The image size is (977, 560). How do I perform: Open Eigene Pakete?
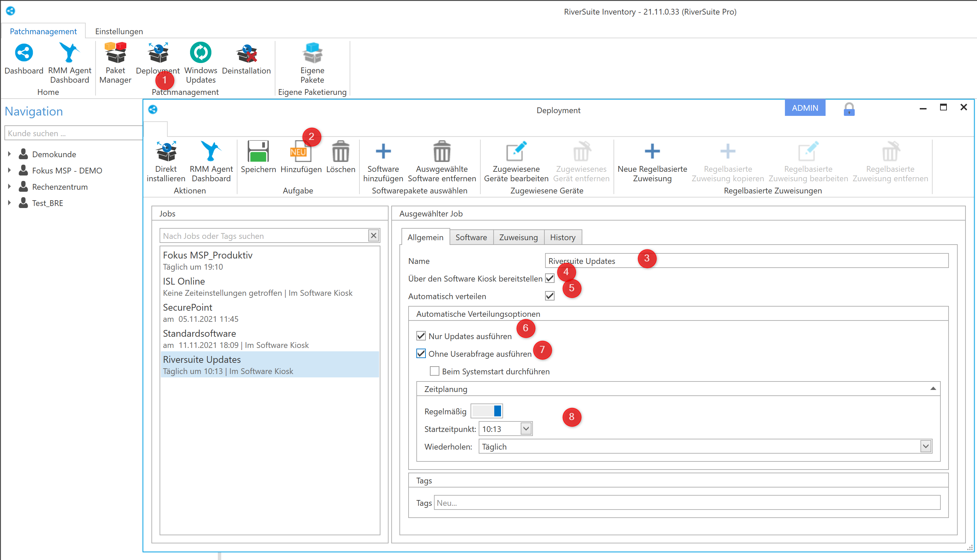tap(312, 63)
